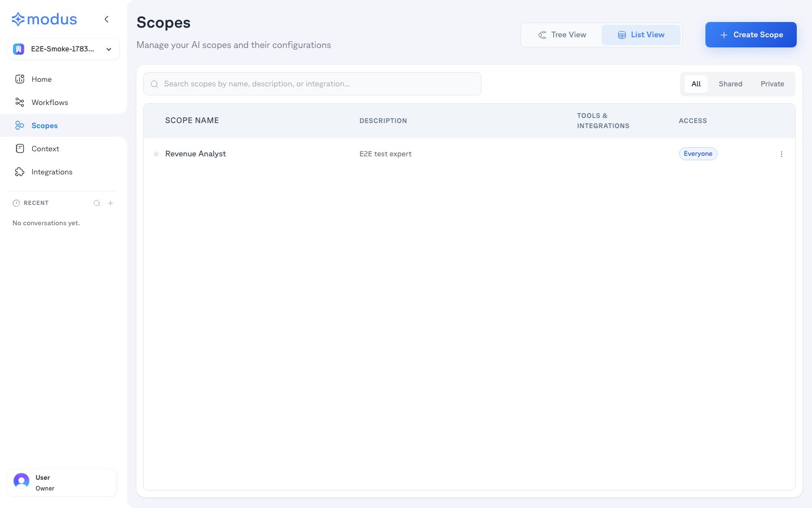Click the Workflows sidebar icon

pyautogui.click(x=20, y=102)
